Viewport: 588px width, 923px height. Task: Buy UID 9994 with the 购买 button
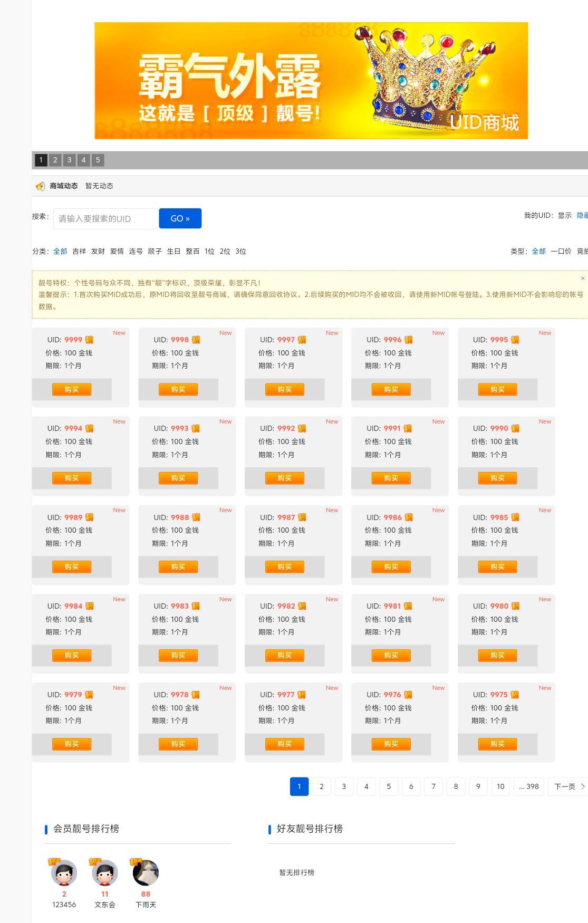coord(72,478)
